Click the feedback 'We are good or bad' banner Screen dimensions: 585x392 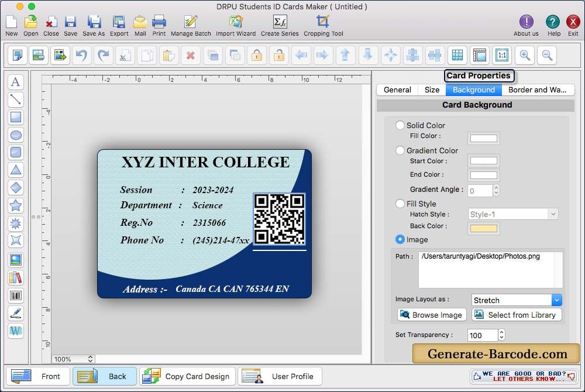point(524,376)
